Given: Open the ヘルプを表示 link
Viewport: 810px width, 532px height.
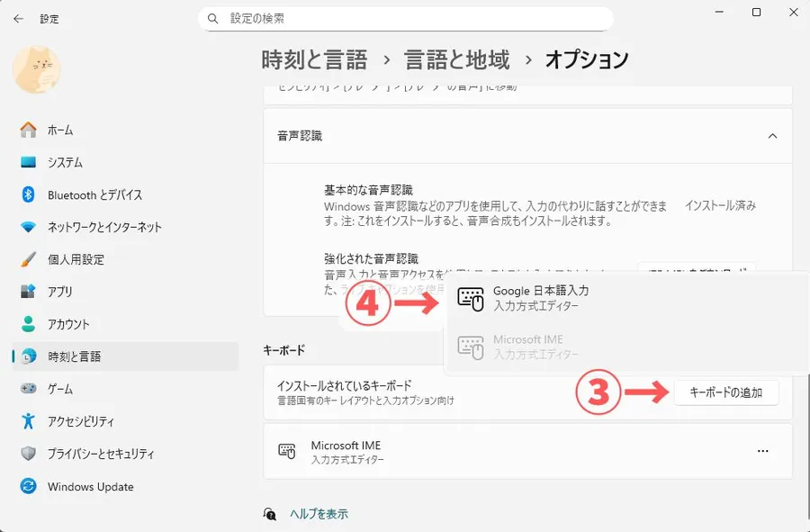Looking at the screenshot, I should 319,514.
